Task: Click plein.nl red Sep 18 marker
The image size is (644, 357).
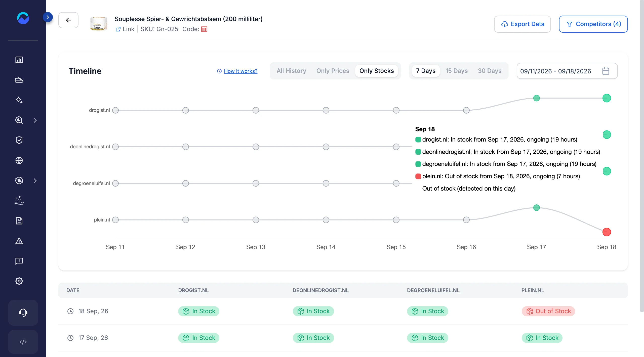Action: point(607,232)
